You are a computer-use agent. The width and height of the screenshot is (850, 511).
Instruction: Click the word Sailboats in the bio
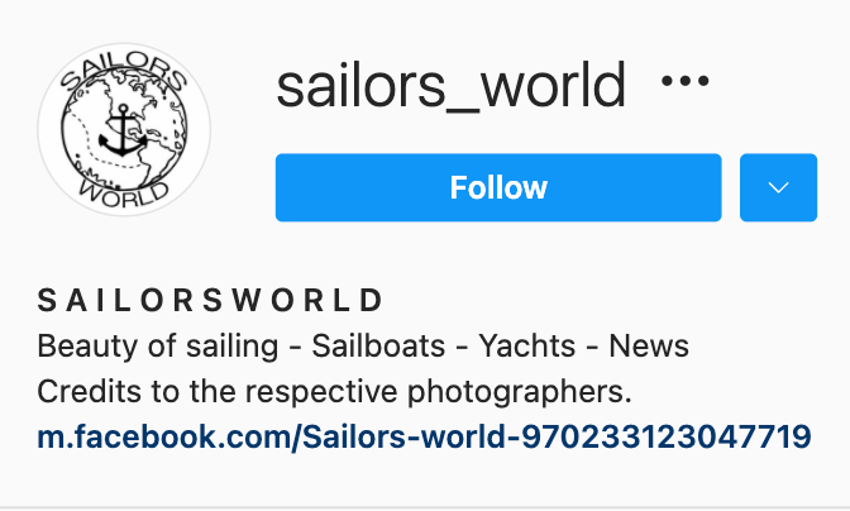pyautogui.click(x=378, y=345)
